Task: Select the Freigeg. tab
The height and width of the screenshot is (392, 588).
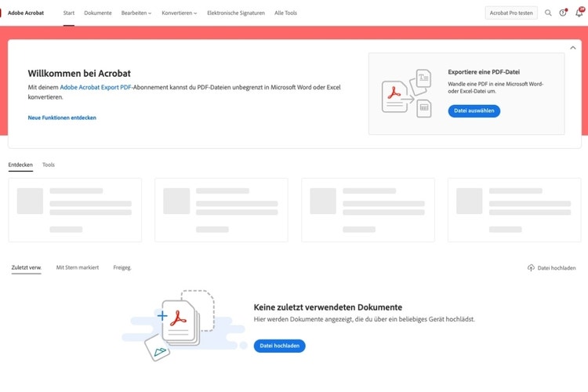Action: 122,267
